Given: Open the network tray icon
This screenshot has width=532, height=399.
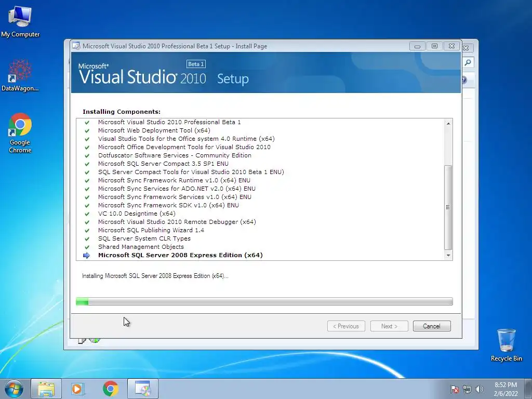Looking at the screenshot, I should (x=467, y=389).
